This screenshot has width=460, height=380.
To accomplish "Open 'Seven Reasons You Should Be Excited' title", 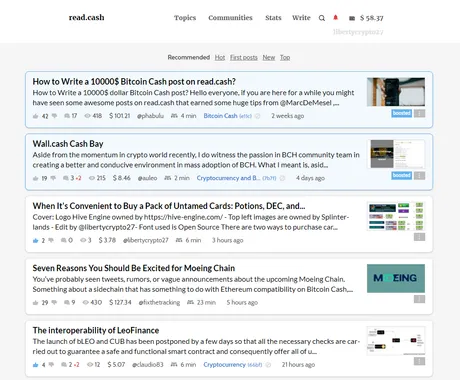I will 134,268.
